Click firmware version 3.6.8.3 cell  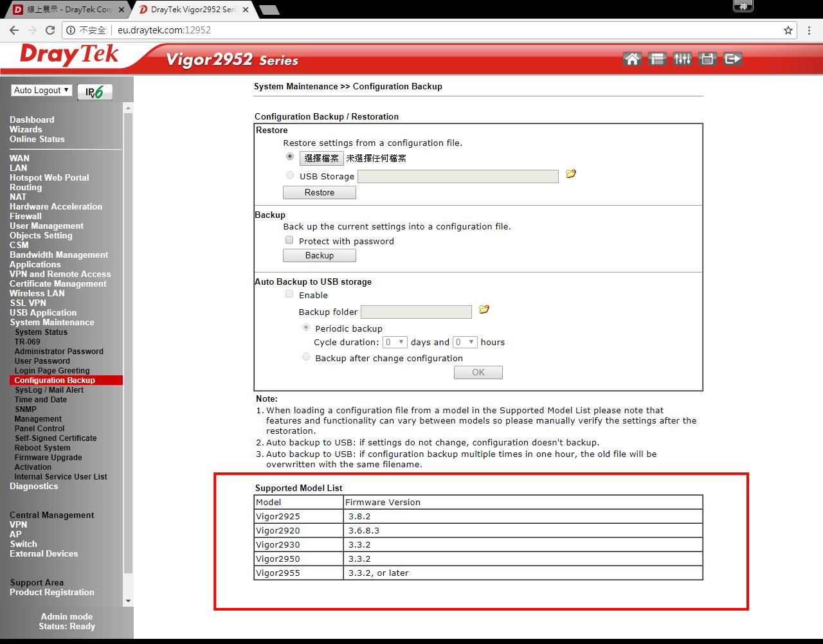(x=523, y=530)
